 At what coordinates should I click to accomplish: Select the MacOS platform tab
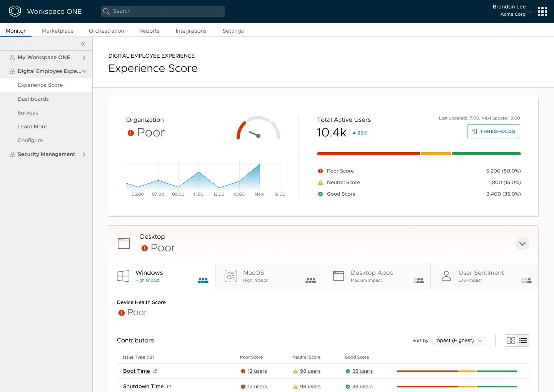[269, 276]
